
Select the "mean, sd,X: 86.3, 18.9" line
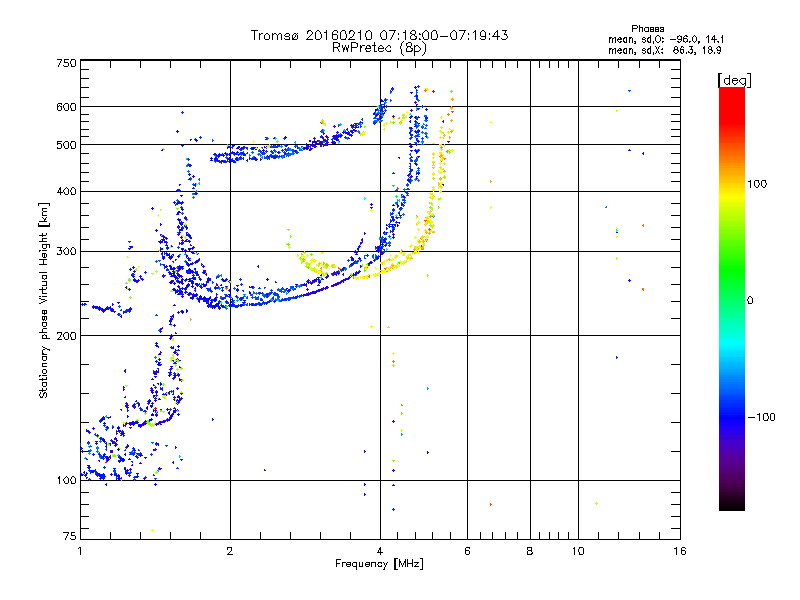[x=664, y=51]
